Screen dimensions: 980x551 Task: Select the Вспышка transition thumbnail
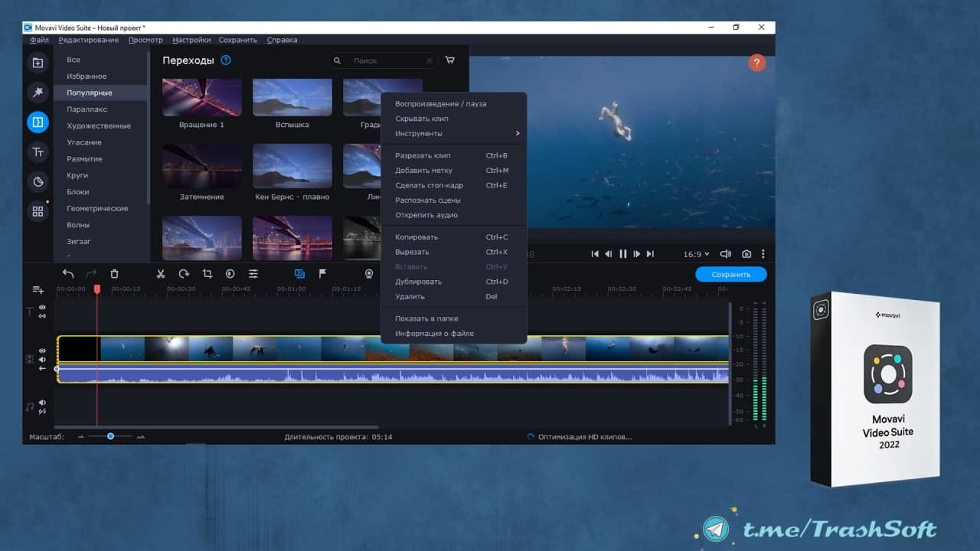[292, 98]
